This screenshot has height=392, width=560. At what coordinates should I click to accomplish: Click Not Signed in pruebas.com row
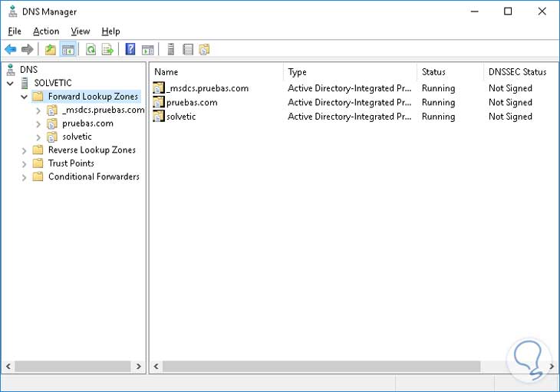point(510,103)
